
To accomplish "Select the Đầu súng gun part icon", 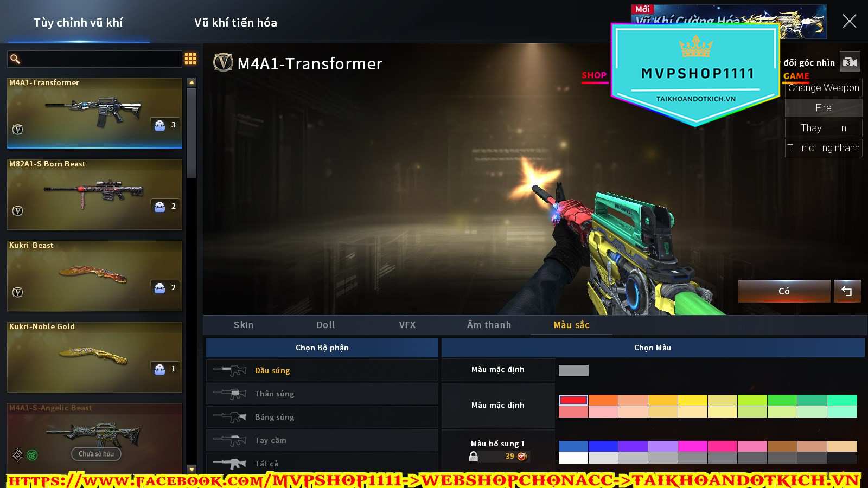I will (x=230, y=370).
